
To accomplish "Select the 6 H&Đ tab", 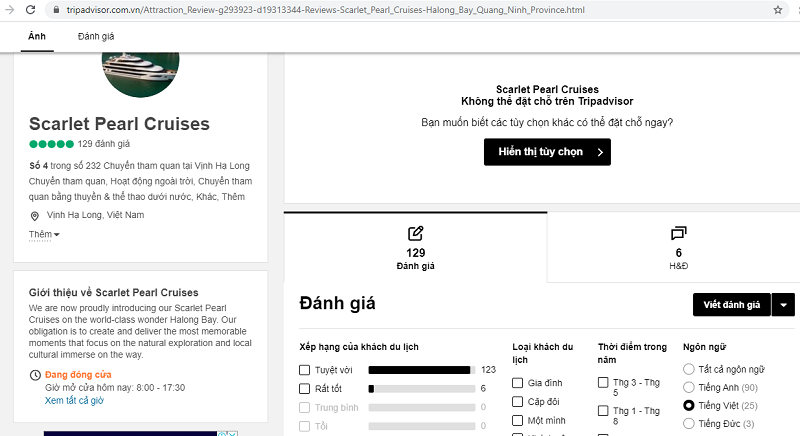I will 678,248.
